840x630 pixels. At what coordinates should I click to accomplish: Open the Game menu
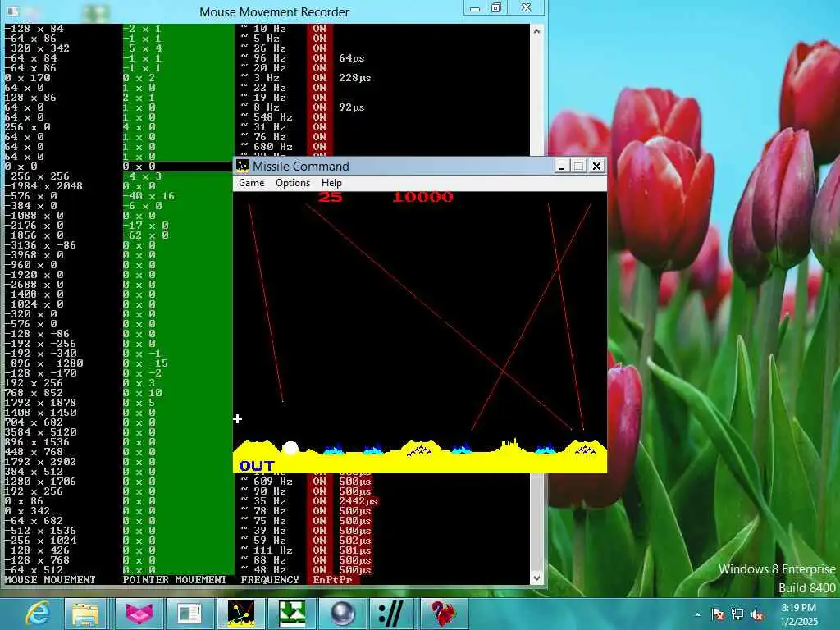click(x=251, y=183)
